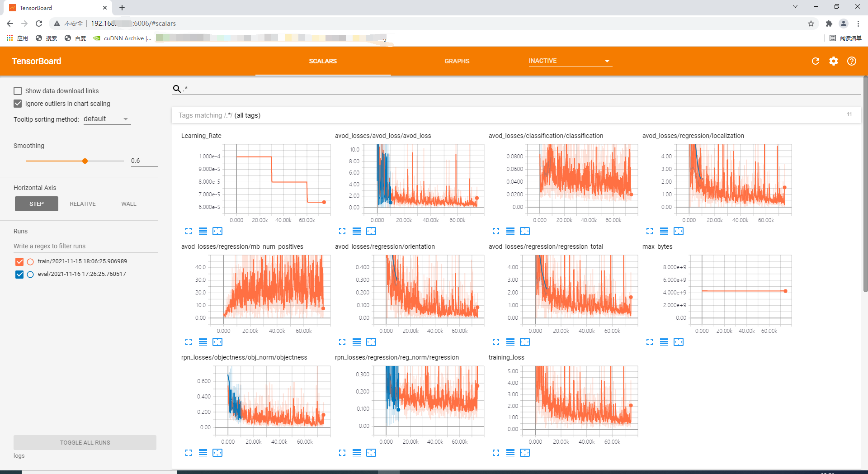Open browser profile avatar
The image size is (868, 474).
[x=844, y=24]
